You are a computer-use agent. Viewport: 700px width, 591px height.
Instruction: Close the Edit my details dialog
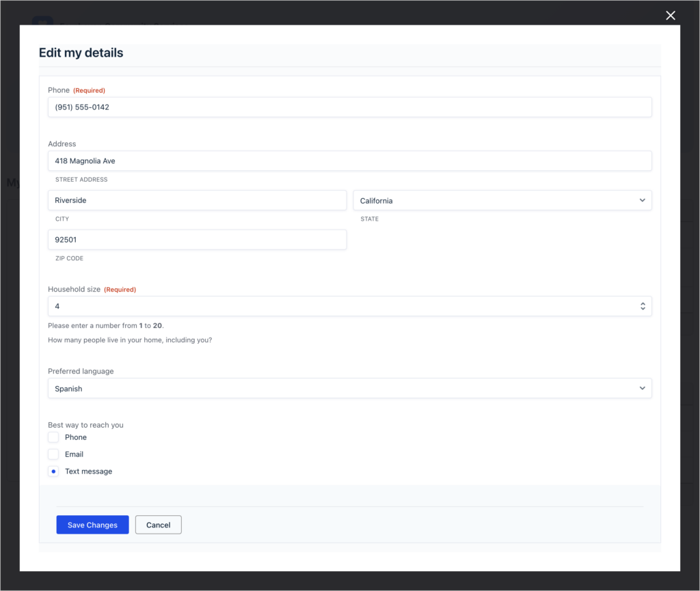[670, 16]
